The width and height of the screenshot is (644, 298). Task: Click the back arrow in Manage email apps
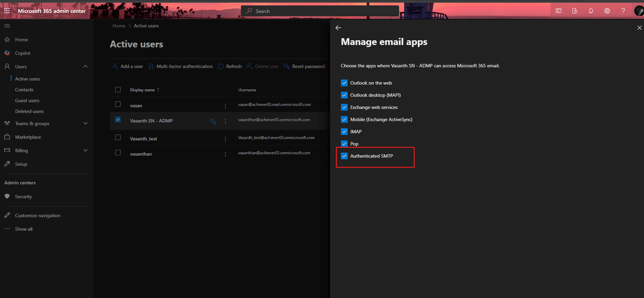[338, 28]
